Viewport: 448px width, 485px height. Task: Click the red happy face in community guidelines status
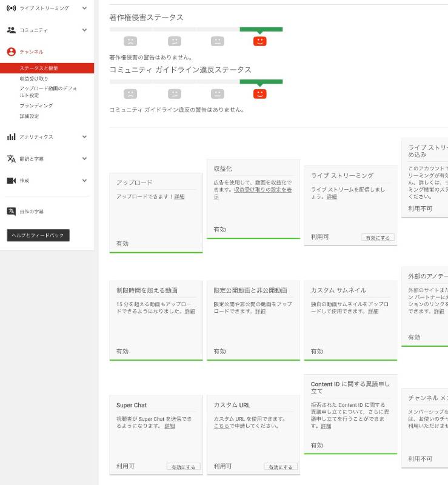[260, 94]
